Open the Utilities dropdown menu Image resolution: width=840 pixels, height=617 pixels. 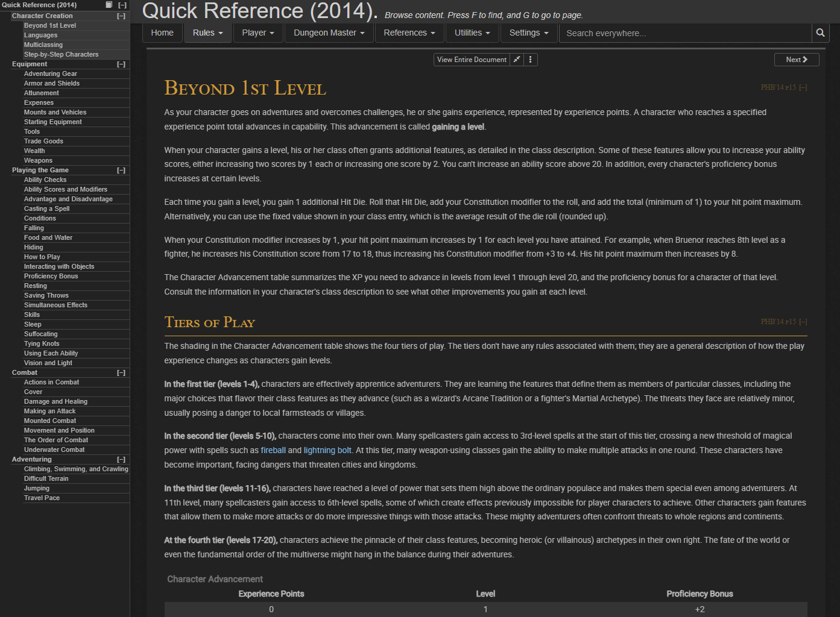(472, 33)
